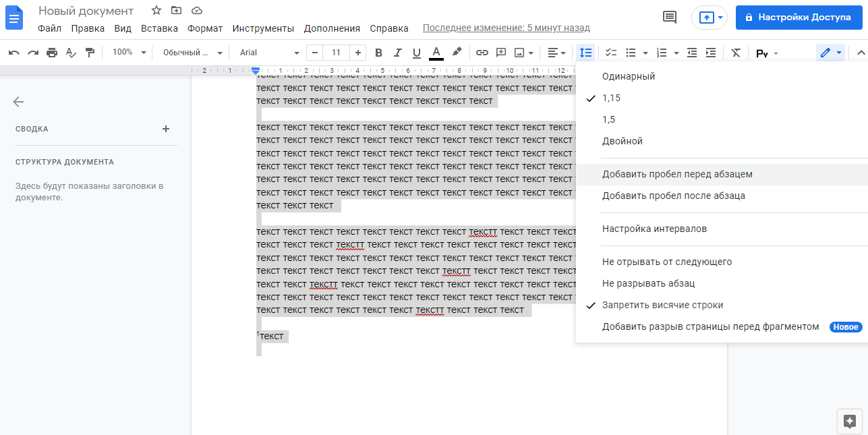Select the 1,5 line spacing option
The image size is (868, 435).
[x=608, y=119]
